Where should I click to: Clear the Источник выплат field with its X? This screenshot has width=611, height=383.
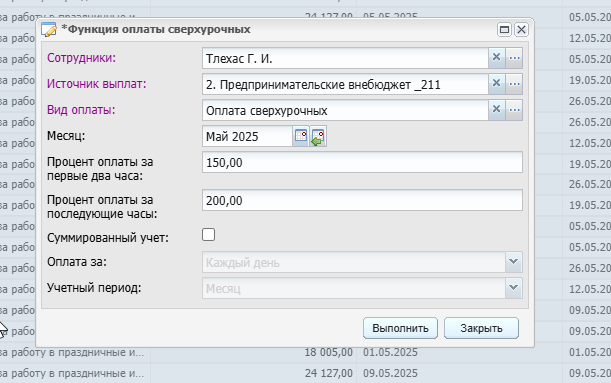click(x=496, y=84)
